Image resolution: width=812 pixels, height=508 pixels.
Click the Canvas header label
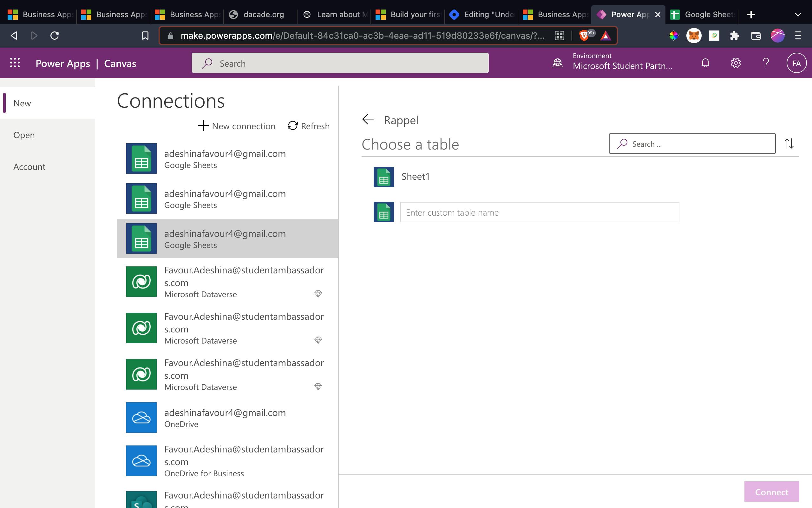[x=120, y=63]
